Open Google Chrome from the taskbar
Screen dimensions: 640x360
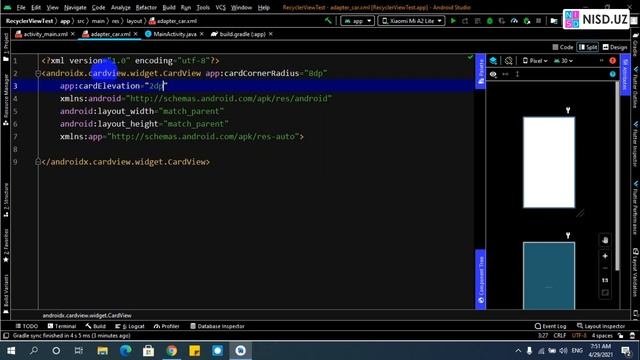coord(172,351)
